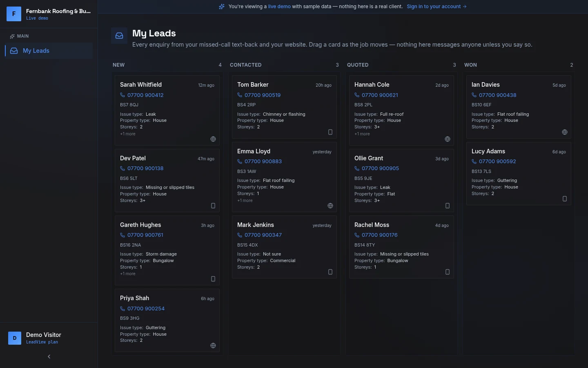Click phone number 07700 900138 for Dev Patel
The height and width of the screenshot is (368, 588).
(142, 168)
